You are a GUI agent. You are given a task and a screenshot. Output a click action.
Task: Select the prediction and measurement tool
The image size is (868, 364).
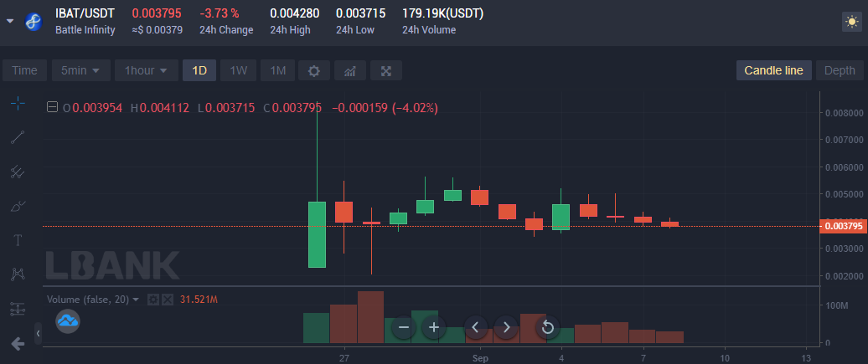point(18,310)
